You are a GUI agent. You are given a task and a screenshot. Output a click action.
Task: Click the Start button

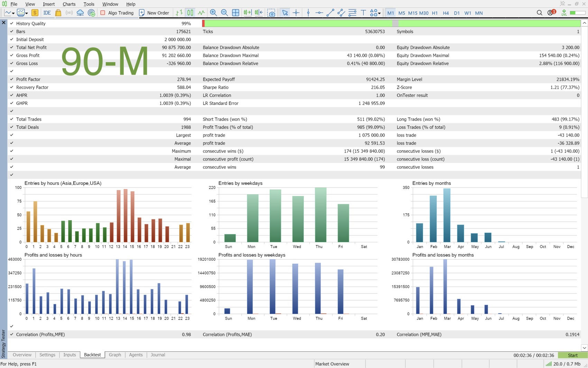coord(572,355)
